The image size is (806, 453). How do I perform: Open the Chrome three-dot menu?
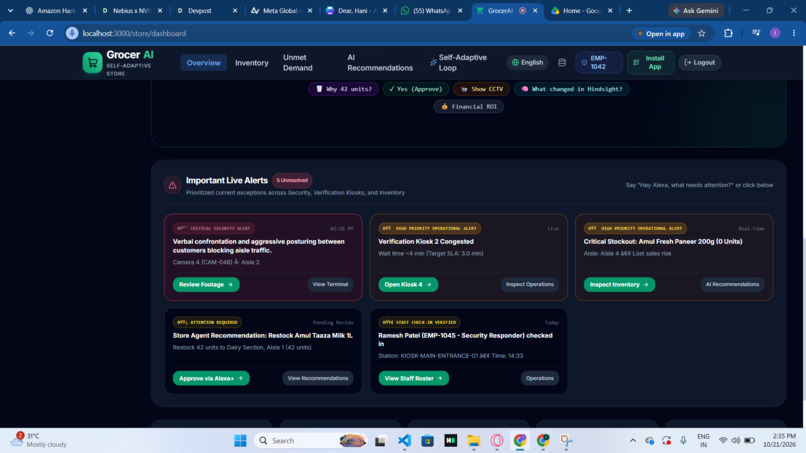pos(794,33)
